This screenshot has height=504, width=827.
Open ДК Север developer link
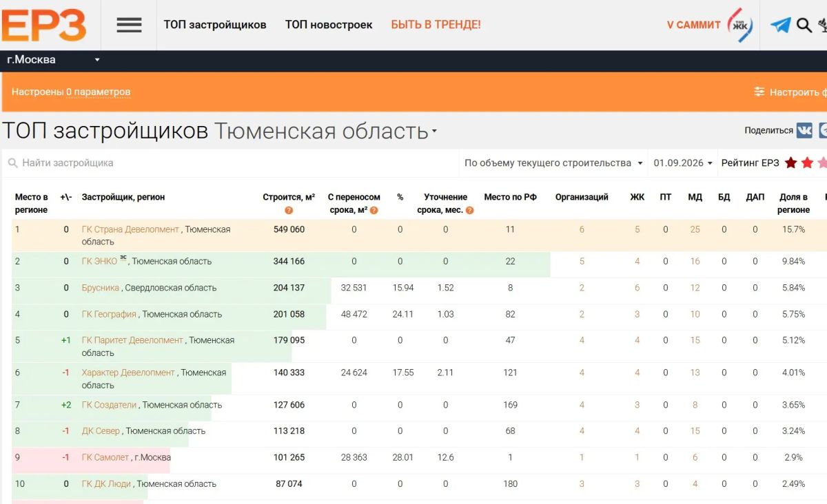coord(101,431)
